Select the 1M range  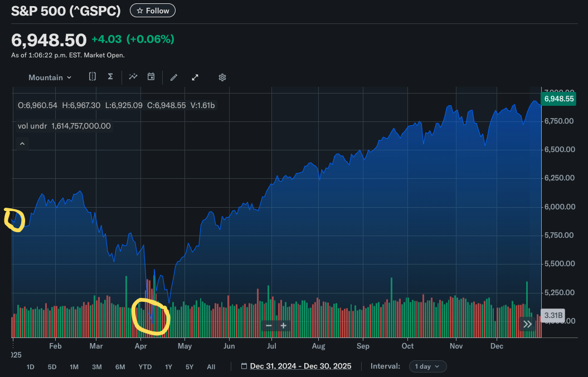(x=74, y=367)
